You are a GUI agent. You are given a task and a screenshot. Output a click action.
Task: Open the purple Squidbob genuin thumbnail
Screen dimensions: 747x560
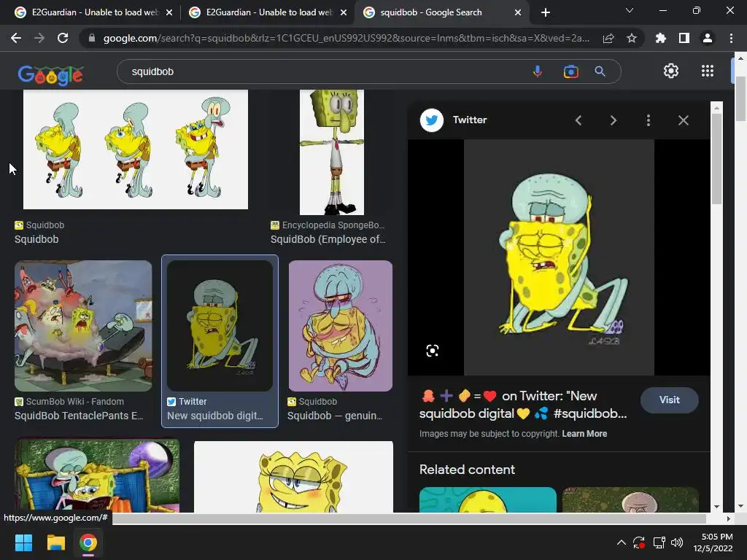[x=341, y=326]
